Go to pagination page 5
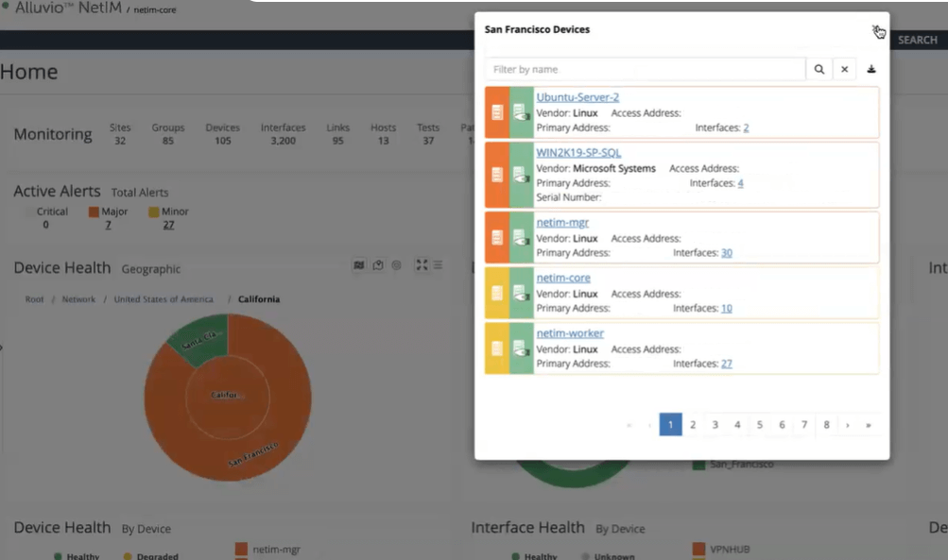The height and width of the screenshot is (560, 948). click(760, 425)
